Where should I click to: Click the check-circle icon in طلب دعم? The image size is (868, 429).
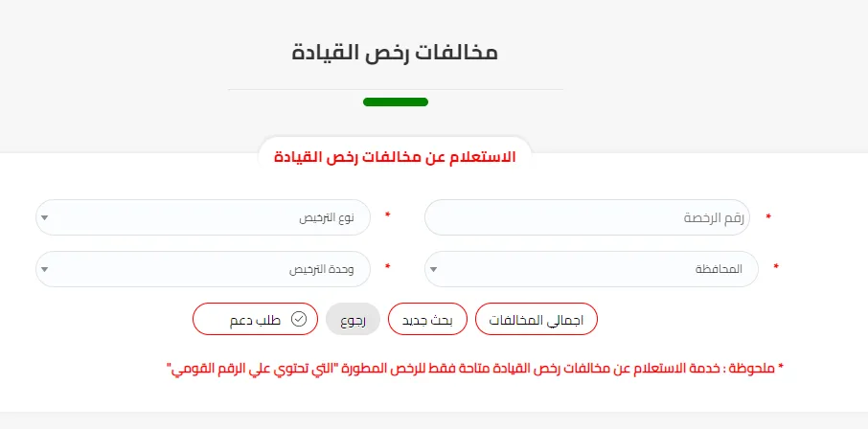tap(298, 319)
